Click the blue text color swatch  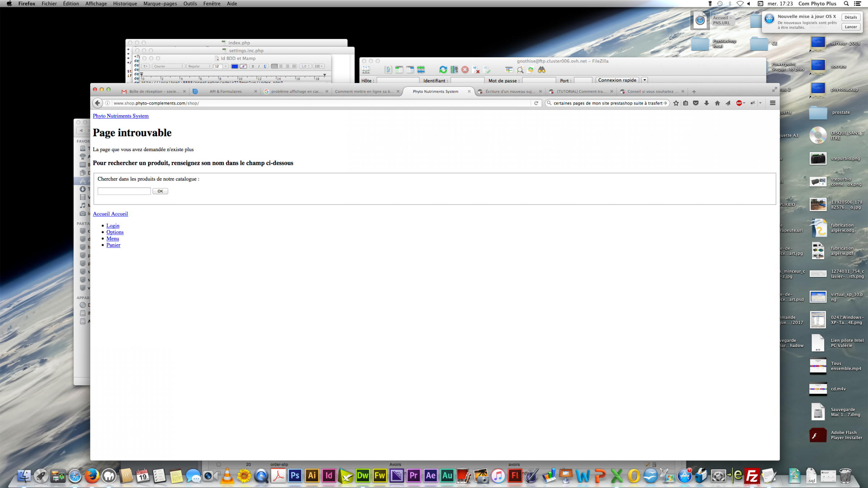click(234, 66)
